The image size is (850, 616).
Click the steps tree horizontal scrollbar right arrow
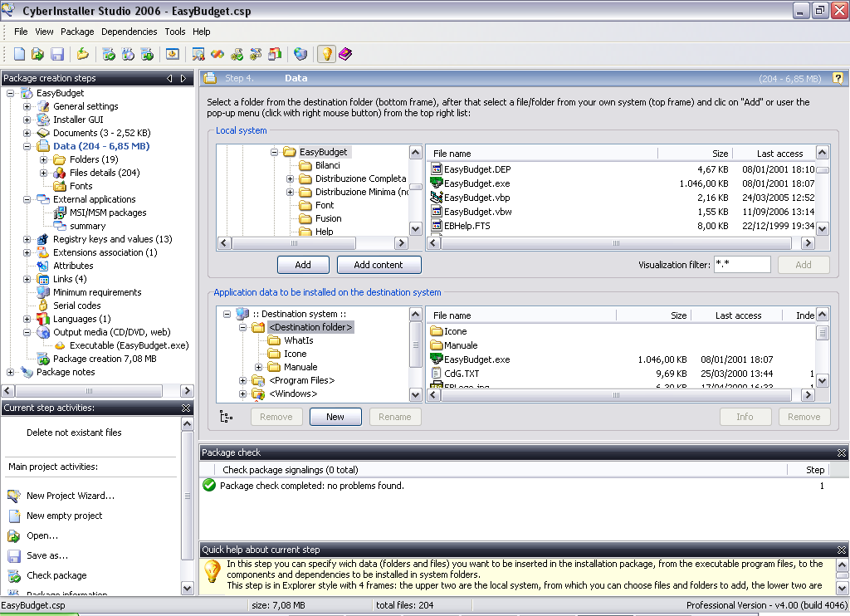tap(187, 391)
